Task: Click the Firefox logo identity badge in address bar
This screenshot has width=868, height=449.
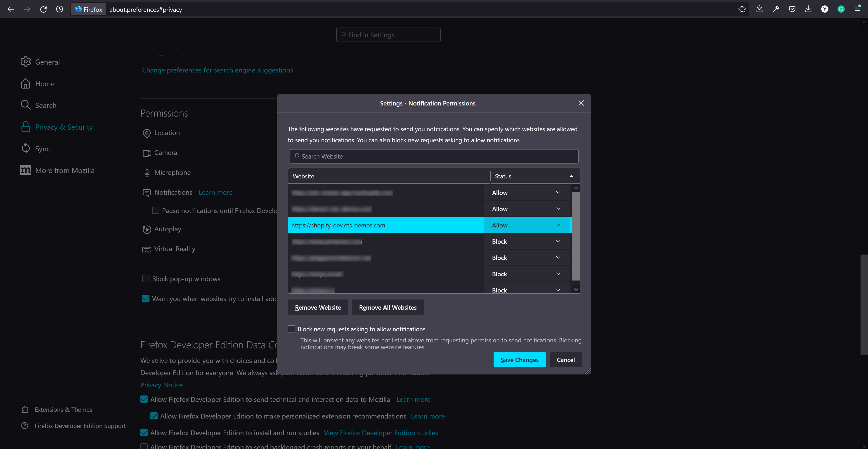Action: tap(89, 9)
